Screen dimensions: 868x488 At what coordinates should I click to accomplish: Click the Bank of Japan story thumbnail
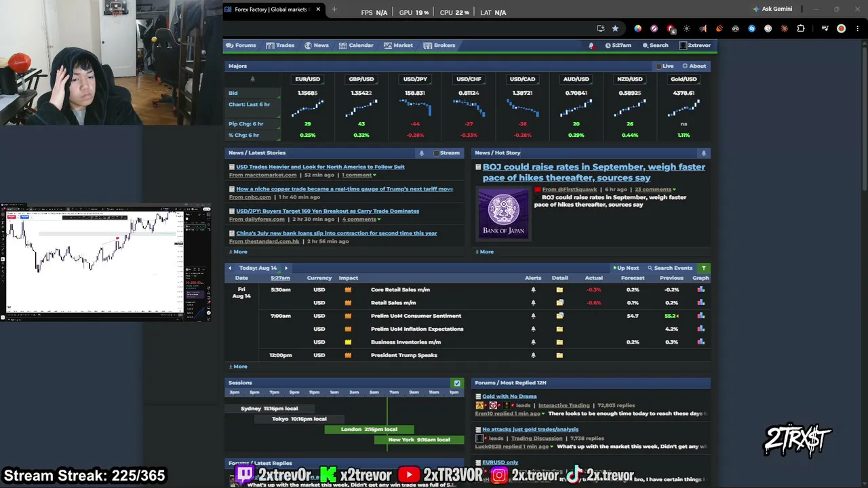click(503, 213)
